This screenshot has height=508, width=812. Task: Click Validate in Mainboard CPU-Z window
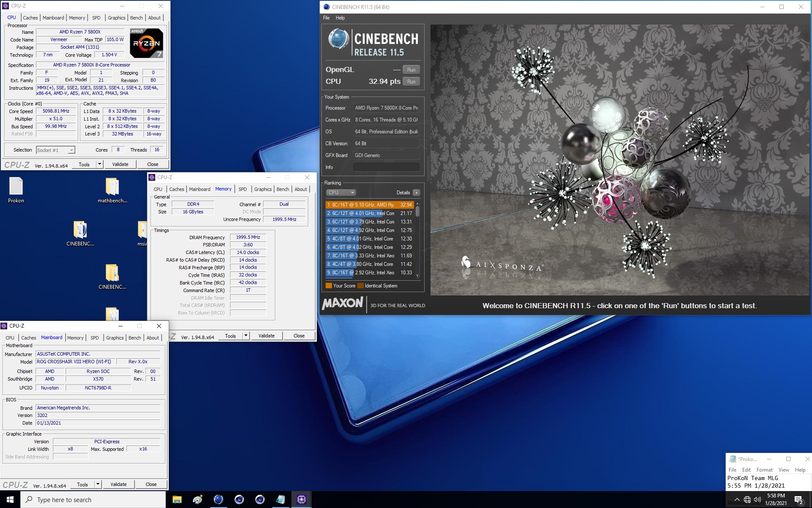coord(118,484)
